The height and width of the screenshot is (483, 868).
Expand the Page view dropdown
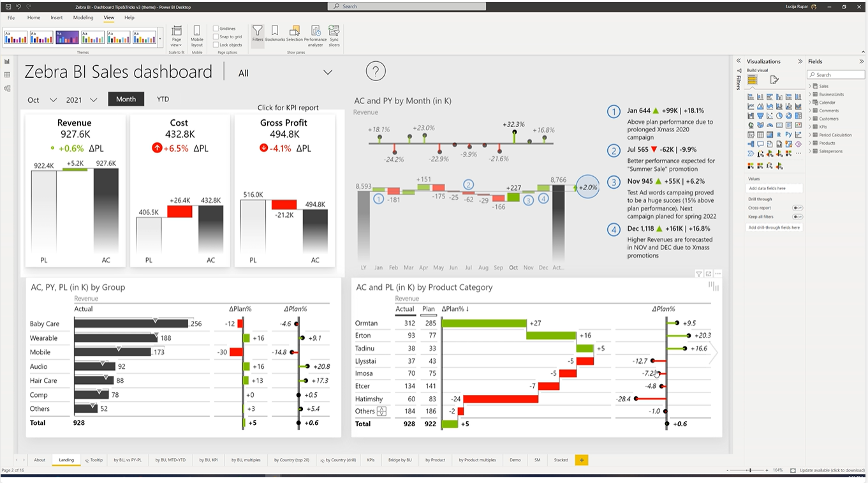click(x=177, y=37)
